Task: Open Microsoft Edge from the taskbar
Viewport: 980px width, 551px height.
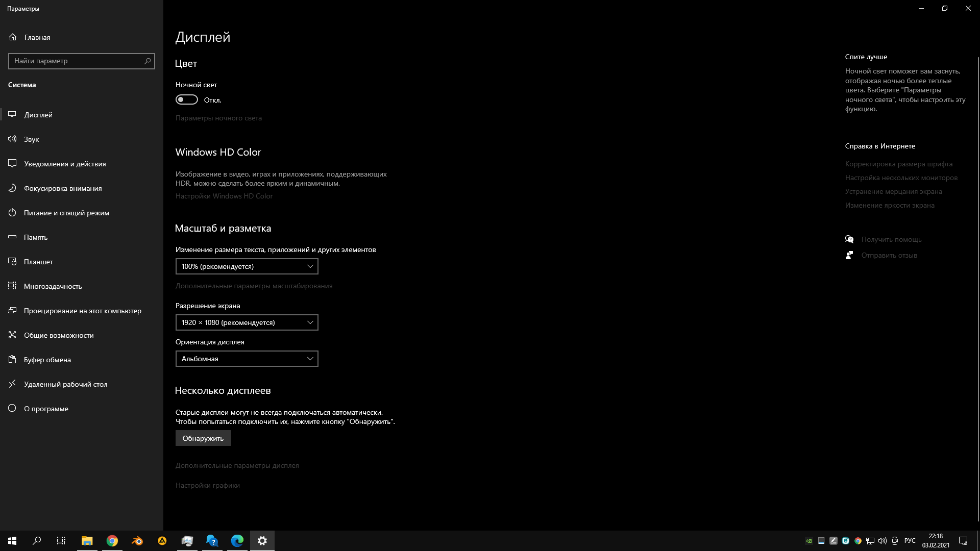Action: point(237,541)
